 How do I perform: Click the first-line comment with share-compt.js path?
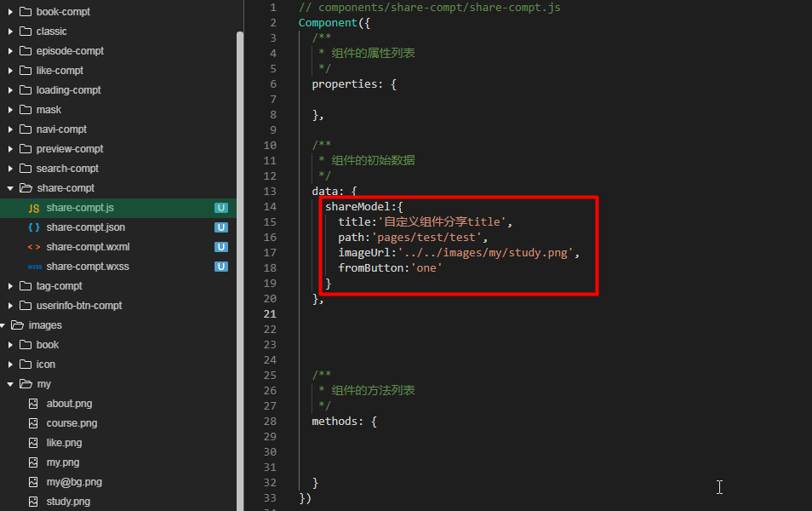tap(430, 8)
